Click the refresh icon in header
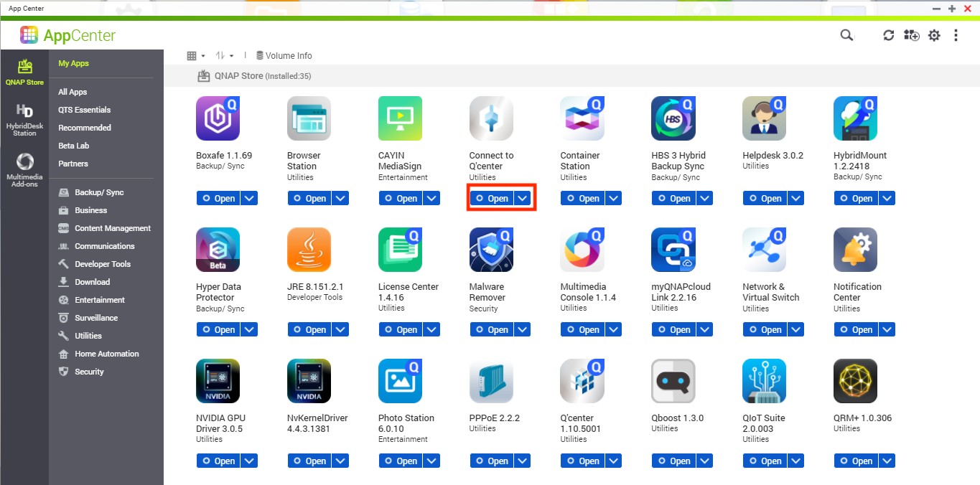 point(889,35)
